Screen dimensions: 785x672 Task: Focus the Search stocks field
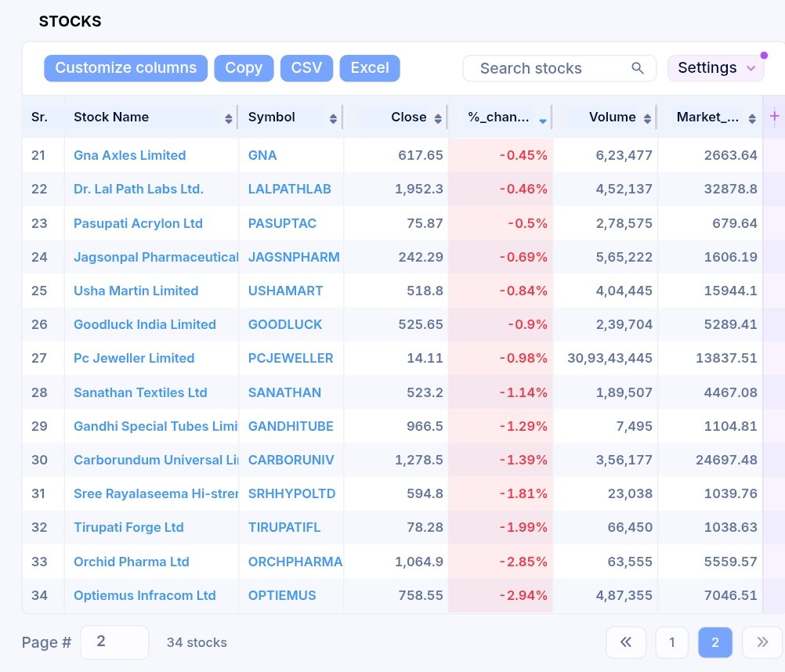(559, 68)
